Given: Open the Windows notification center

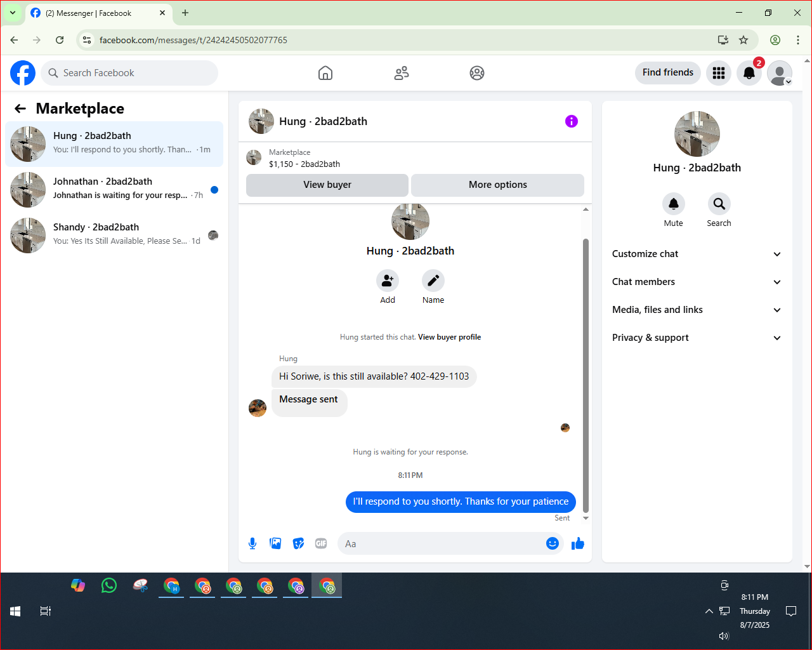Looking at the screenshot, I should pyautogui.click(x=791, y=611).
